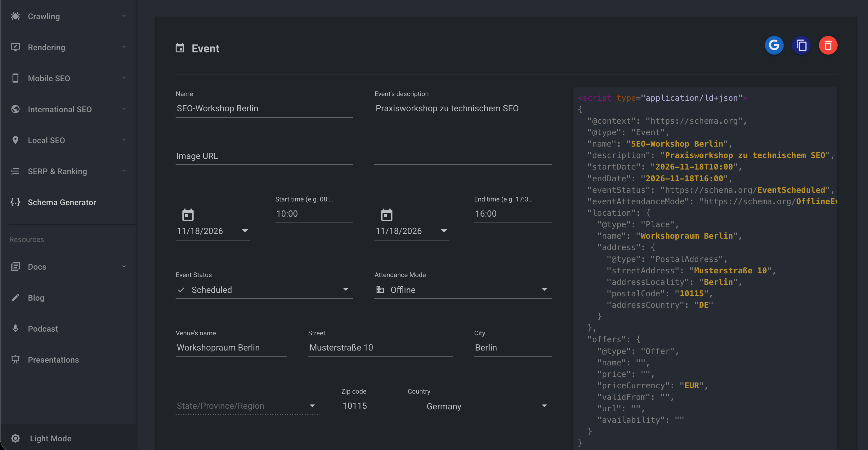Expand the Docs menu chevron
Screen dimensions: 868x450
(x=124, y=266)
